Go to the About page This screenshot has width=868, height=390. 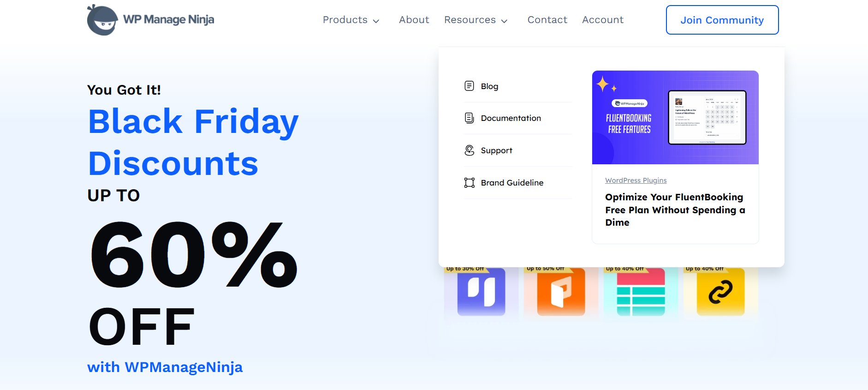pos(414,20)
